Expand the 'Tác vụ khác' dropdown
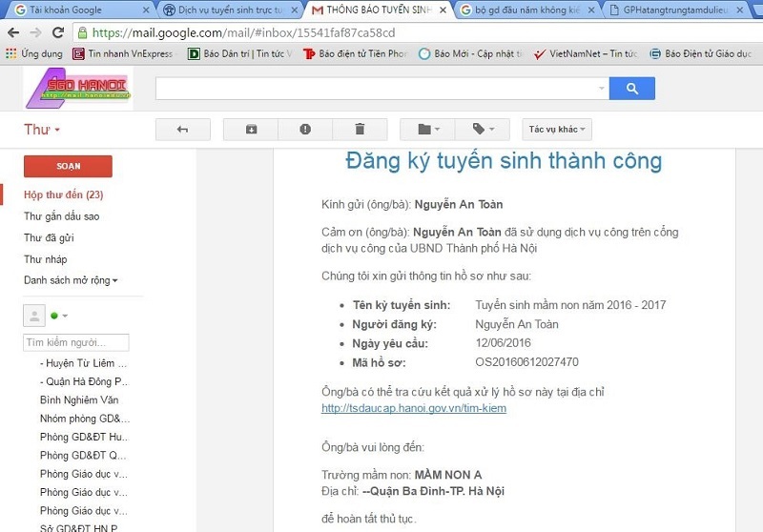Screen dimensions: 763x532 [x=557, y=129]
